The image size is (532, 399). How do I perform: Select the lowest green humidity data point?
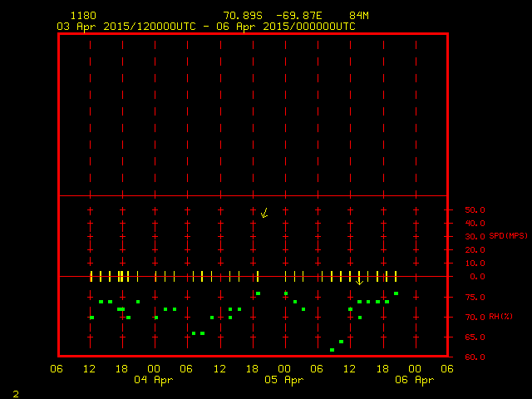[332, 350]
